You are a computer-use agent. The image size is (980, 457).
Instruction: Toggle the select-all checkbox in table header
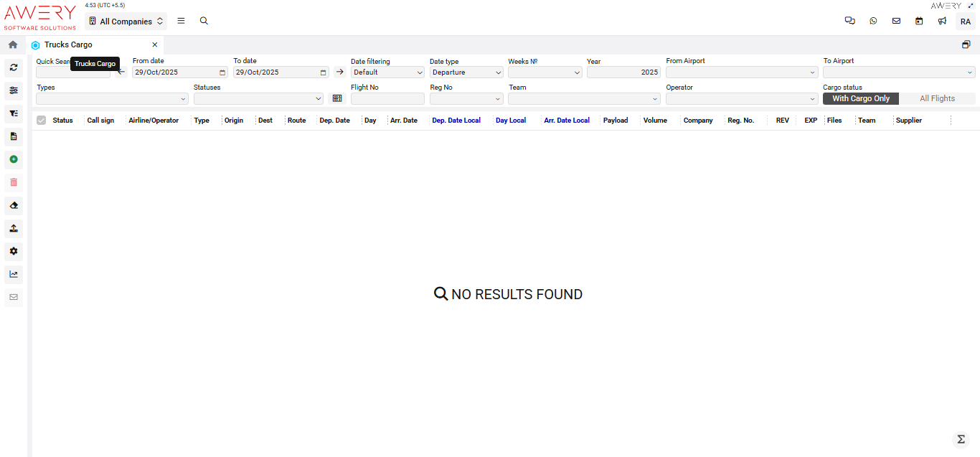[x=41, y=121]
